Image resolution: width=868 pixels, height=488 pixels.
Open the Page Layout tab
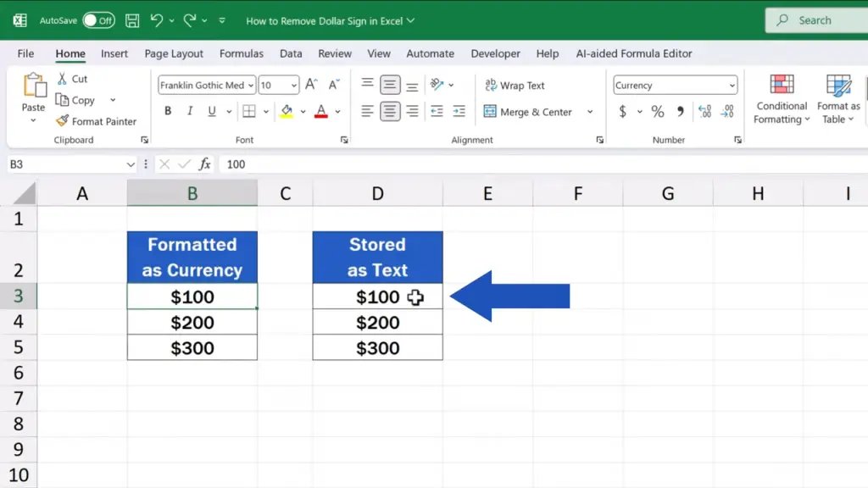coord(174,53)
